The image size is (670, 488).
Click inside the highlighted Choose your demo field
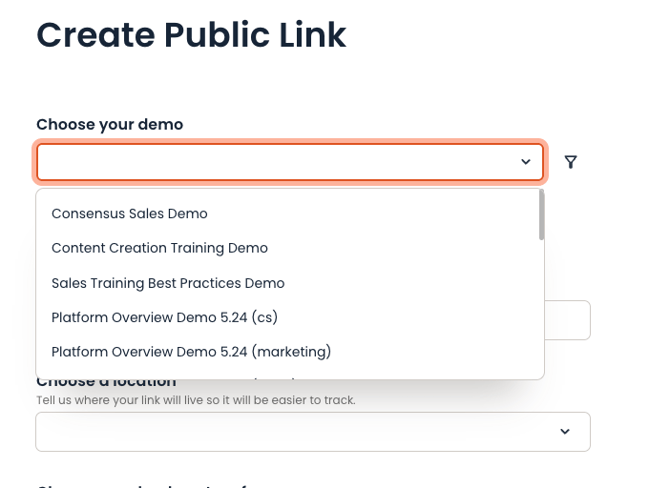coord(280,162)
